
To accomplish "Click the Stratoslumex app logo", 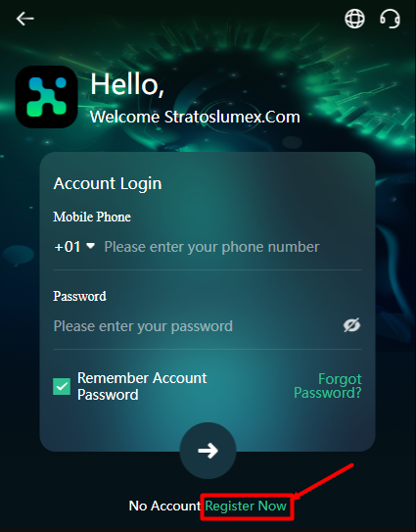I will 46,97.
